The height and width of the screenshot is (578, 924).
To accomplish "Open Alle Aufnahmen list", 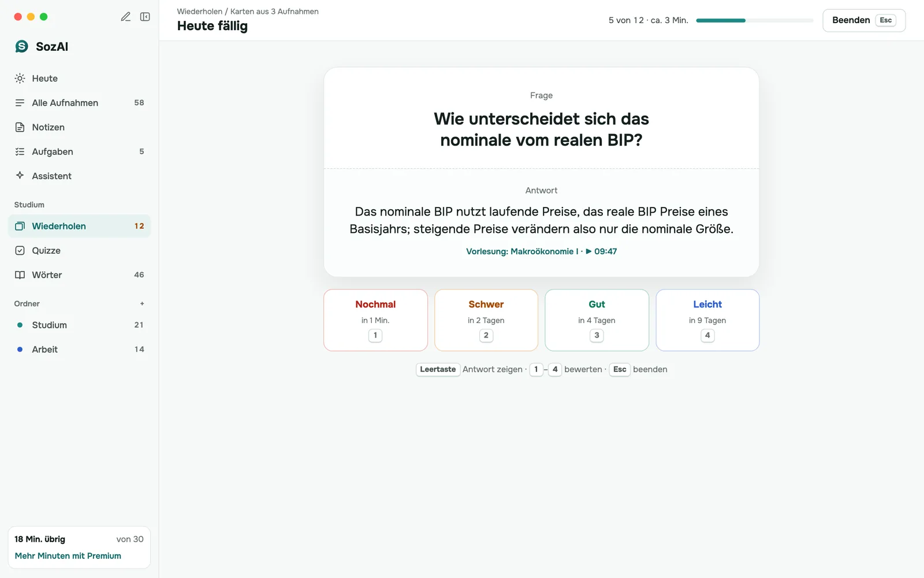I will point(79,102).
